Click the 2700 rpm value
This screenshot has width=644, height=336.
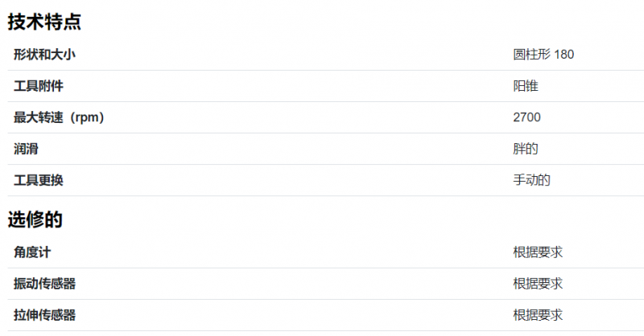click(526, 117)
